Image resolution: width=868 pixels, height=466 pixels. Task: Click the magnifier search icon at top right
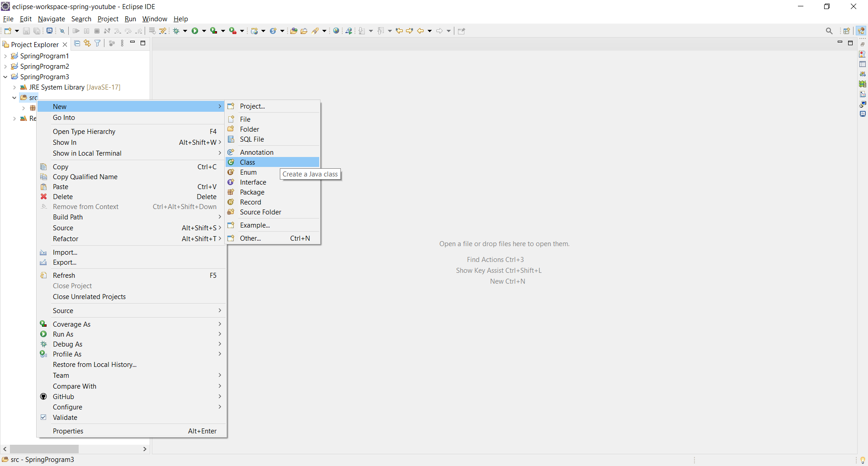tap(829, 31)
